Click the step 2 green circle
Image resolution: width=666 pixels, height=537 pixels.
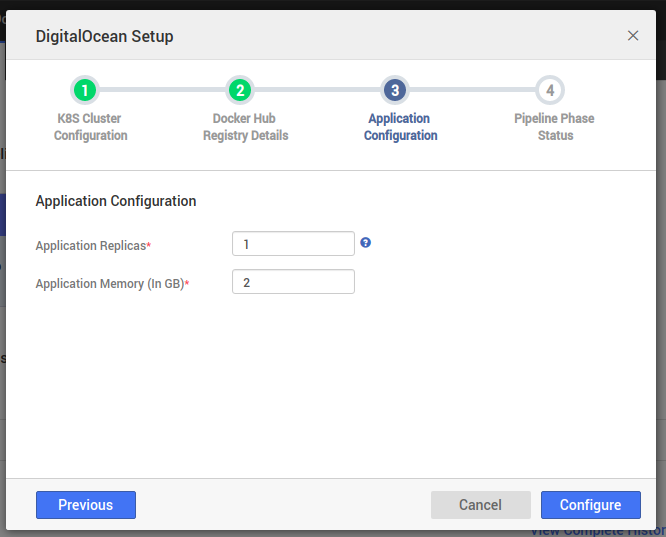tap(240, 90)
